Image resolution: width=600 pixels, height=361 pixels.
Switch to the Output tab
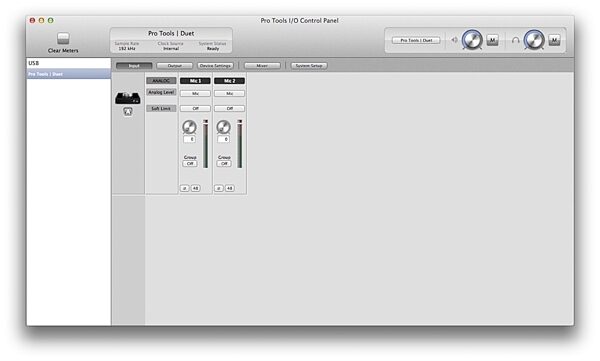click(x=174, y=66)
